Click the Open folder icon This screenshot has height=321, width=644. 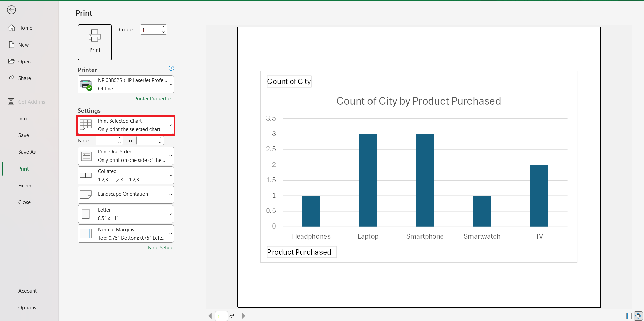[x=11, y=61]
